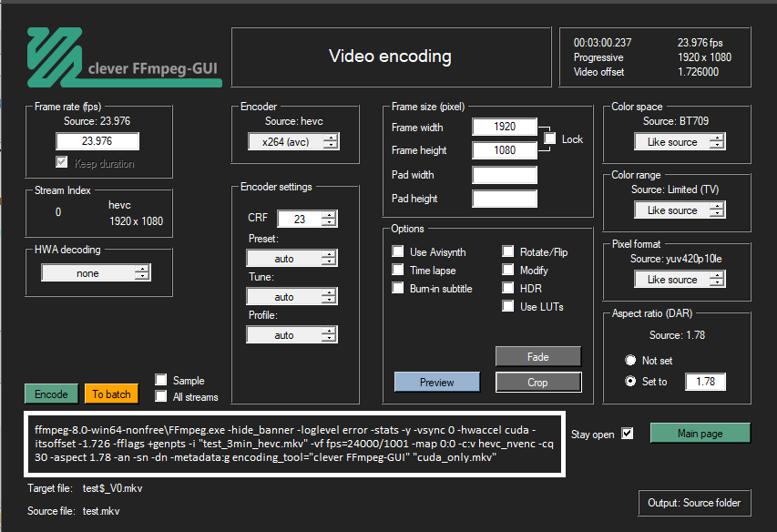Check the All streams checkbox
The image size is (777, 532).
(160, 396)
